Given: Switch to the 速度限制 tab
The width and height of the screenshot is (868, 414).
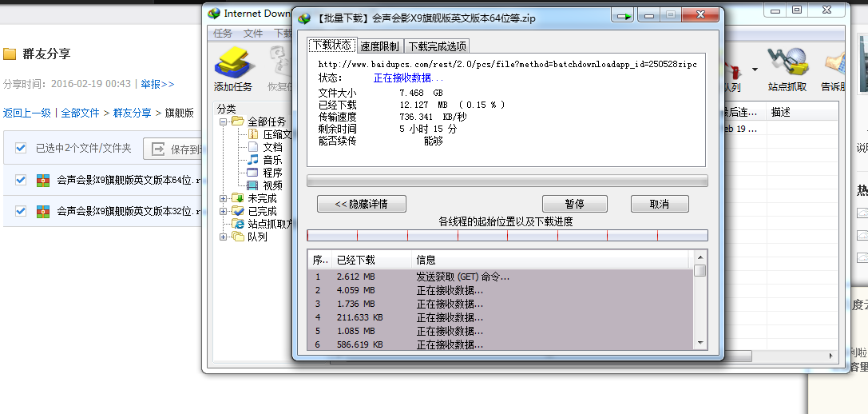Looking at the screenshot, I should (x=379, y=46).
